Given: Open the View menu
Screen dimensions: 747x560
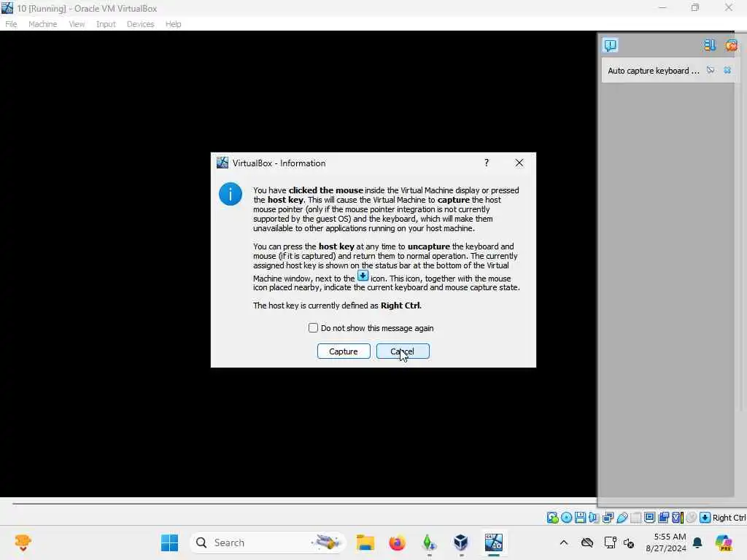Looking at the screenshot, I should [76, 24].
